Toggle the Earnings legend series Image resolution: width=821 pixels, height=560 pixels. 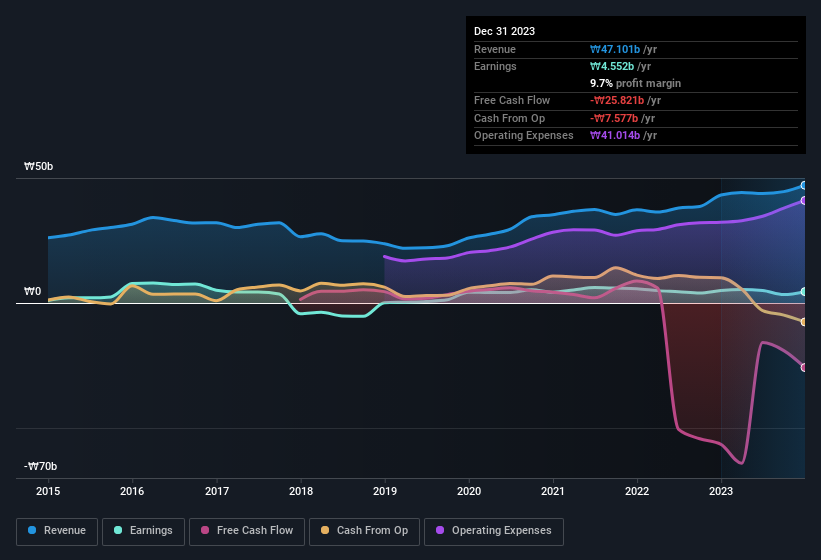pyautogui.click(x=143, y=531)
